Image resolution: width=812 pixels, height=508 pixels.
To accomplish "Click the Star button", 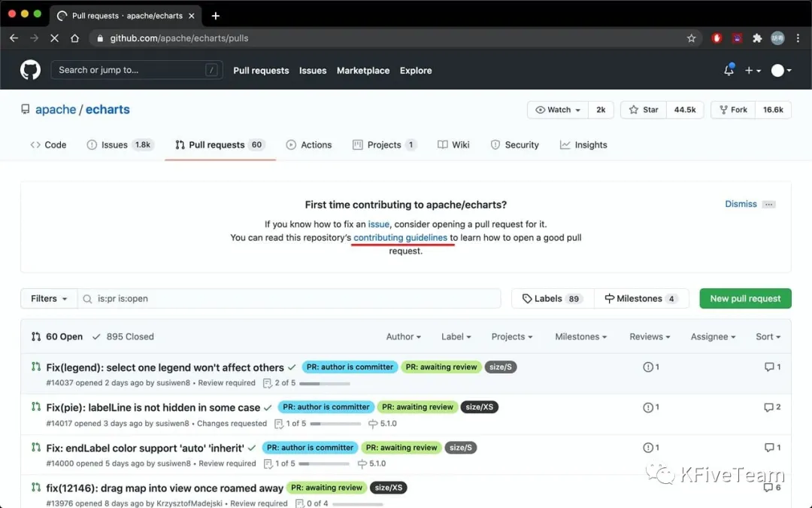I will click(x=644, y=110).
